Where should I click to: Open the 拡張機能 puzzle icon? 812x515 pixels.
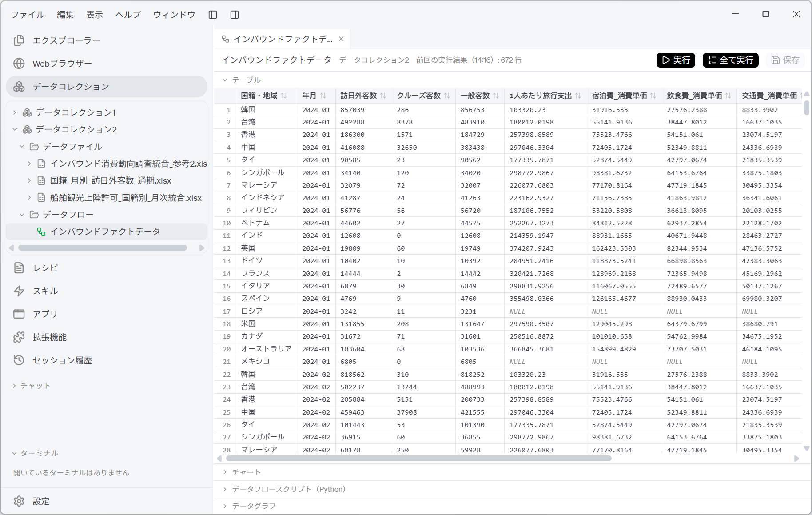click(x=19, y=337)
